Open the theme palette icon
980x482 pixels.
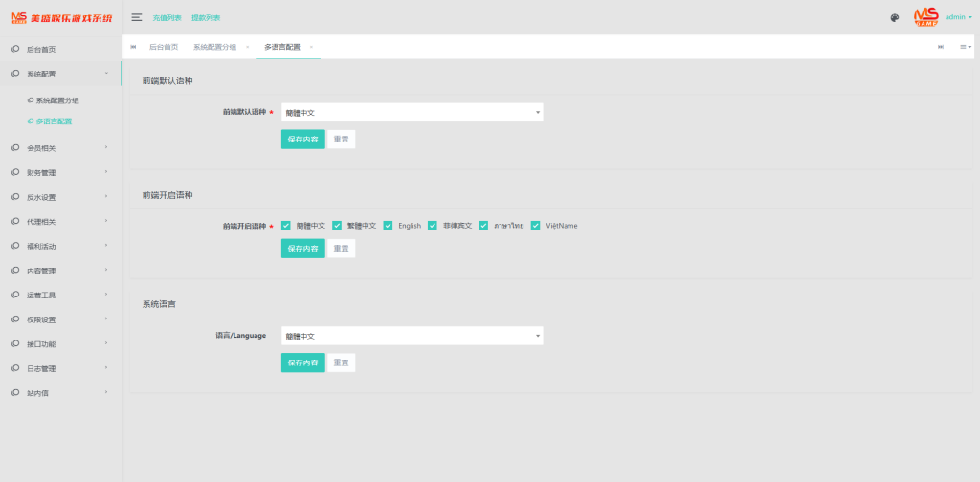pos(894,17)
